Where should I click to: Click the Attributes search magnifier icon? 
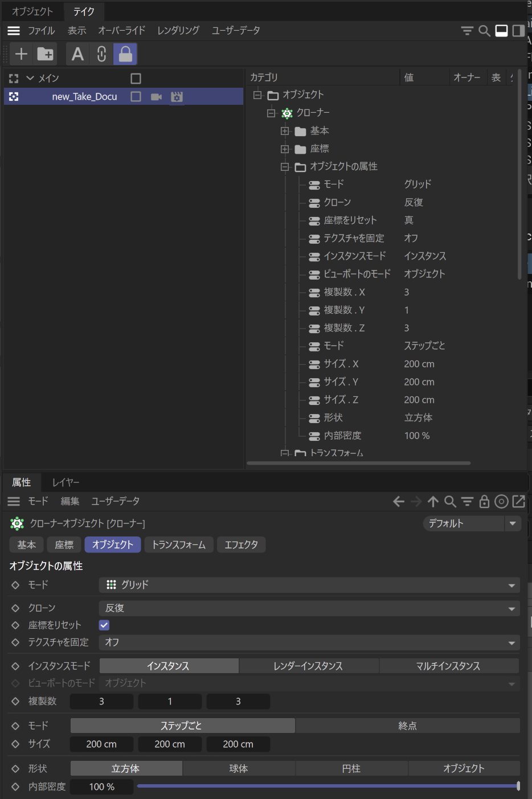pos(450,501)
